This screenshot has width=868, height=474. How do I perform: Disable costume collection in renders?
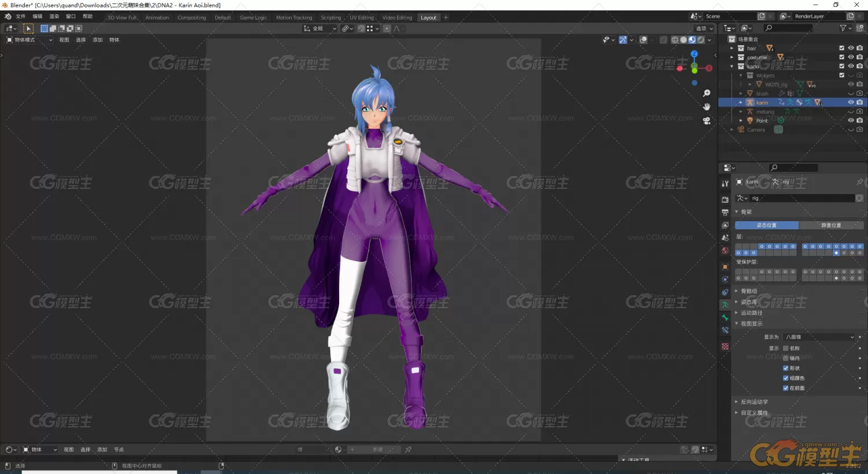tap(860, 57)
